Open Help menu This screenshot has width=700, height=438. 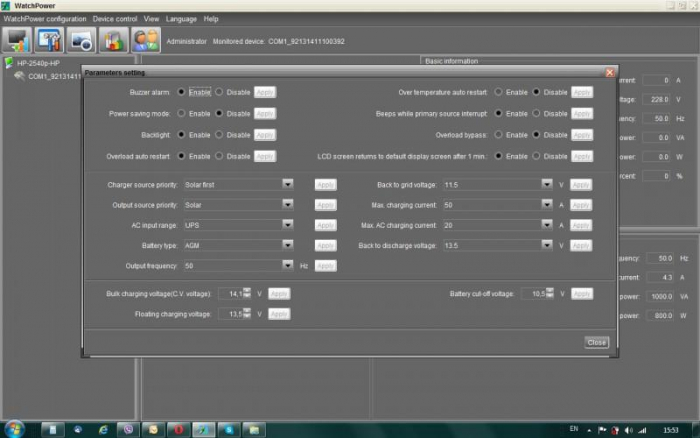(x=211, y=19)
